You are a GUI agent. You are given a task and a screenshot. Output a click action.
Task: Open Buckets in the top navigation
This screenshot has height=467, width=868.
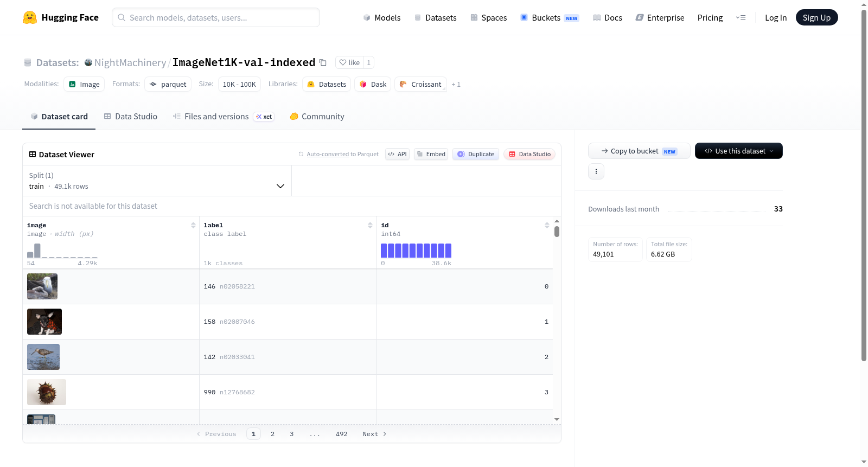tap(550, 17)
